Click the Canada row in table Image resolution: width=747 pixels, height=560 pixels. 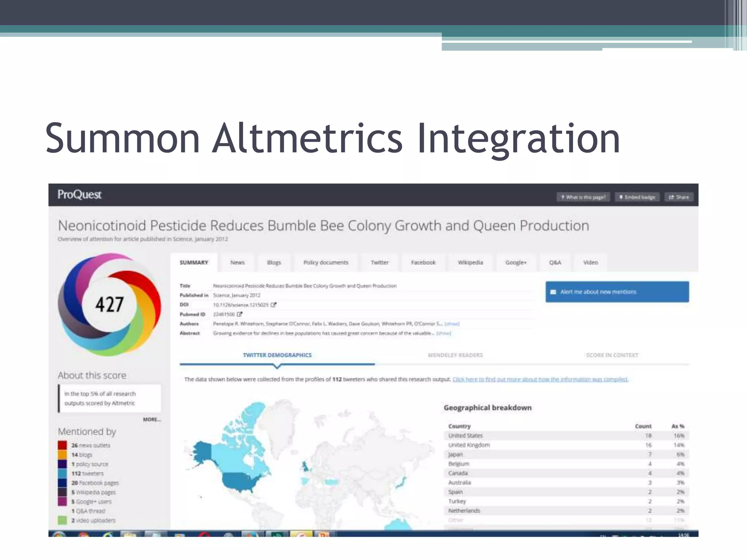coord(566,473)
